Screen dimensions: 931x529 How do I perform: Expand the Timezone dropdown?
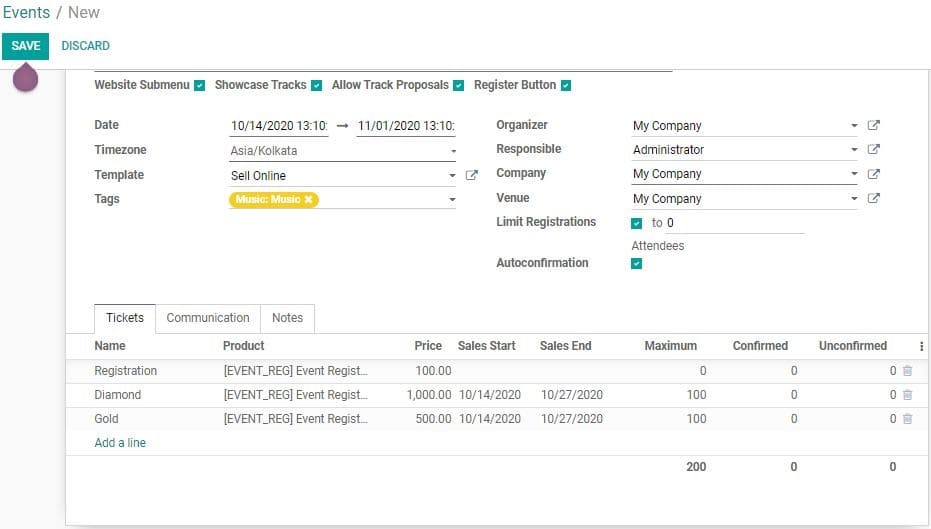453,151
